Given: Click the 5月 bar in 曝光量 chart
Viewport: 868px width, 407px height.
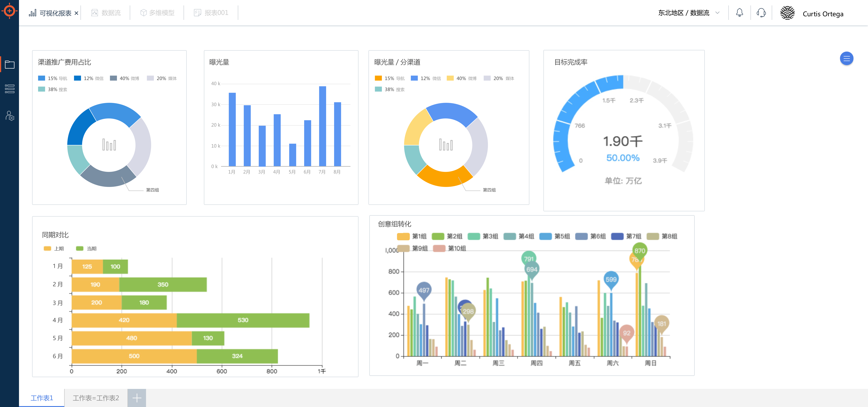Looking at the screenshot, I should coord(292,155).
